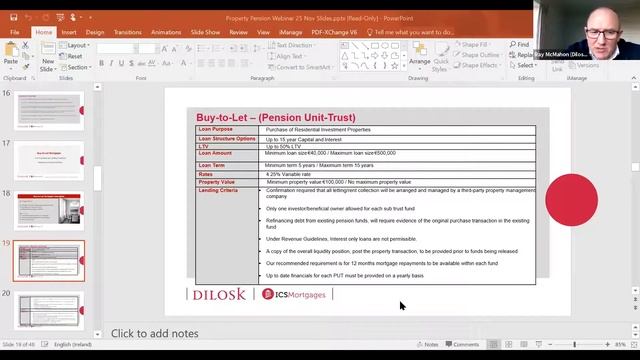Open the Transitions tab
The width and height of the screenshot is (640, 360).
click(128, 32)
